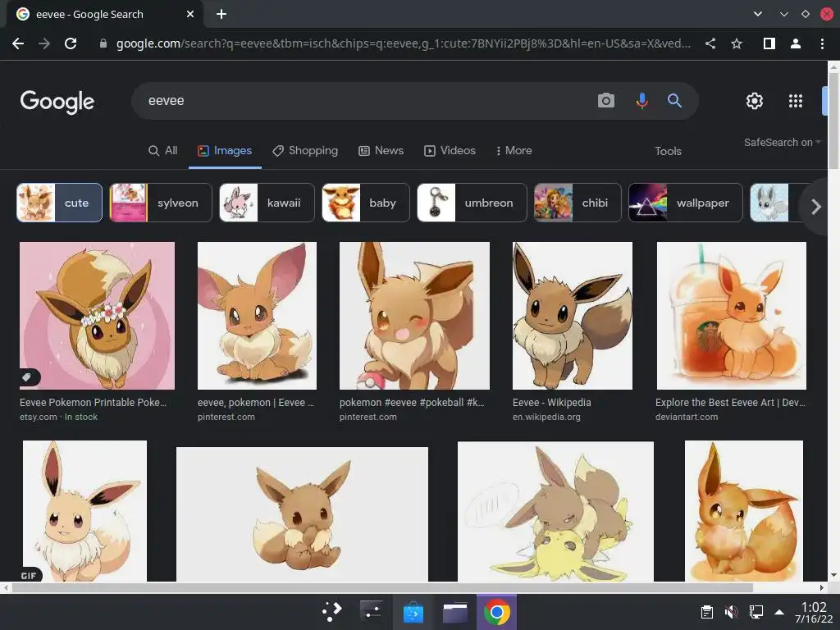Open the Eevee Pokemon Printable etsy result
The image size is (840, 630).
[x=94, y=402]
